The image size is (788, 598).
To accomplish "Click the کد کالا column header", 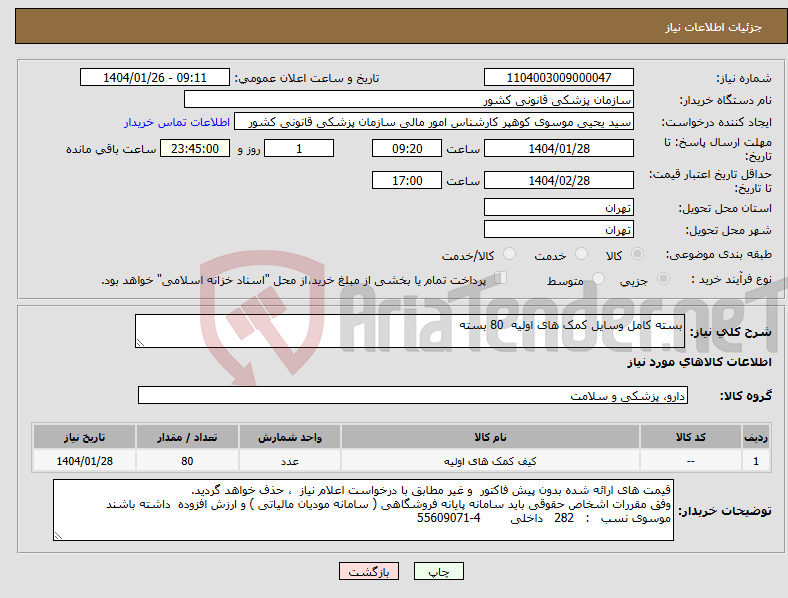I will (691, 437).
